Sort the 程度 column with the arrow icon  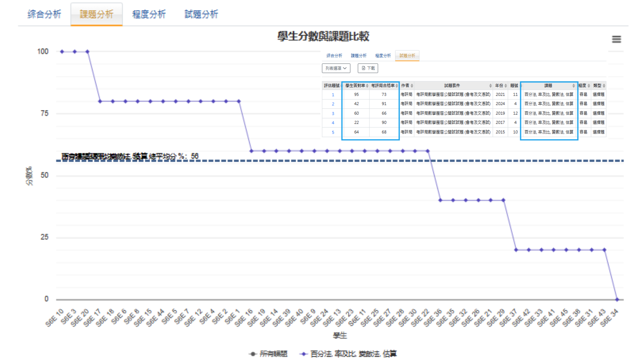pos(590,86)
